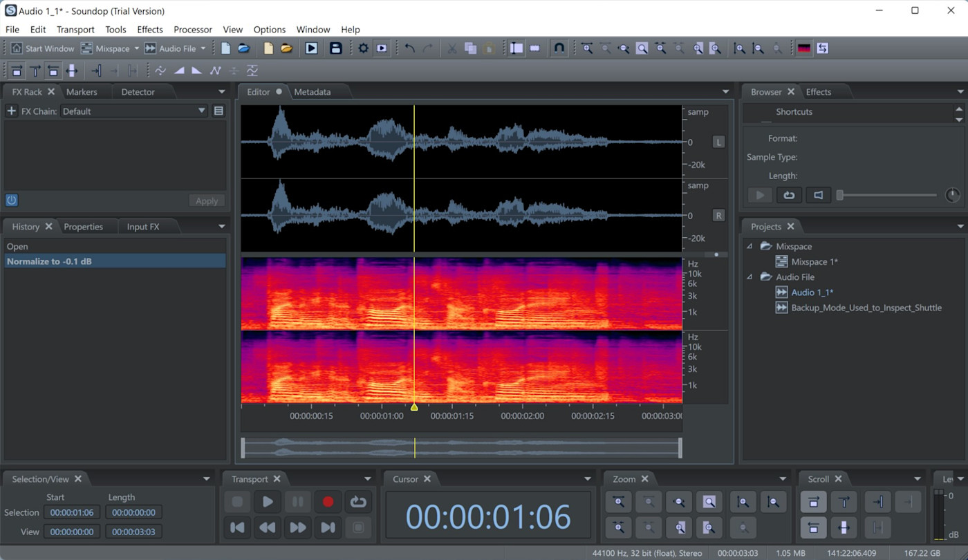The width and height of the screenshot is (968, 560).
Task: Open the Effects menu
Action: click(x=149, y=30)
